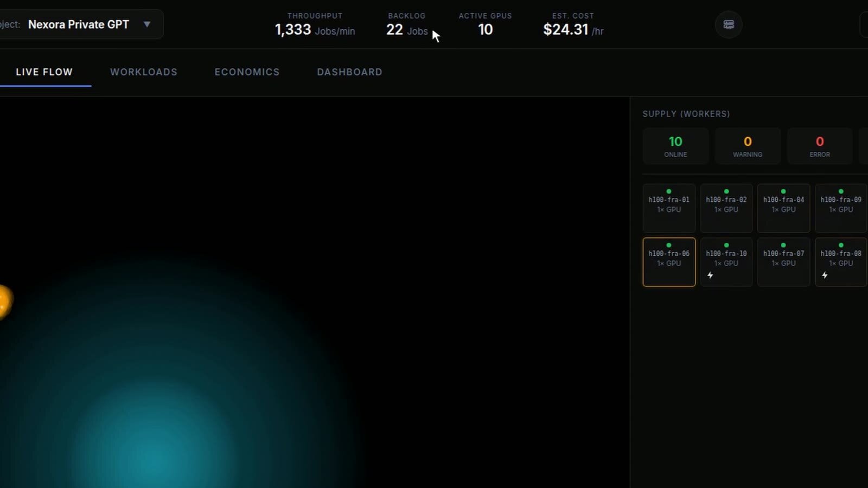
Task: Open the Workloads tab
Action: pyautogui.click(x=144, y=72)
